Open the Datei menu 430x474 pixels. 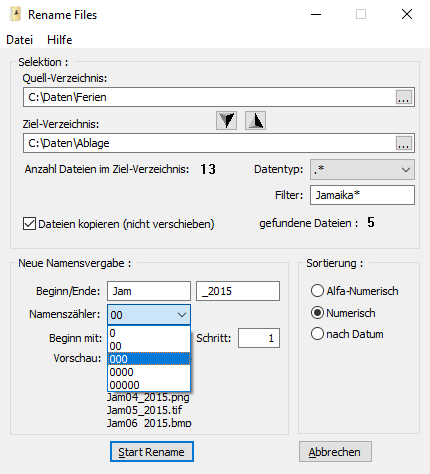(19, 40)
